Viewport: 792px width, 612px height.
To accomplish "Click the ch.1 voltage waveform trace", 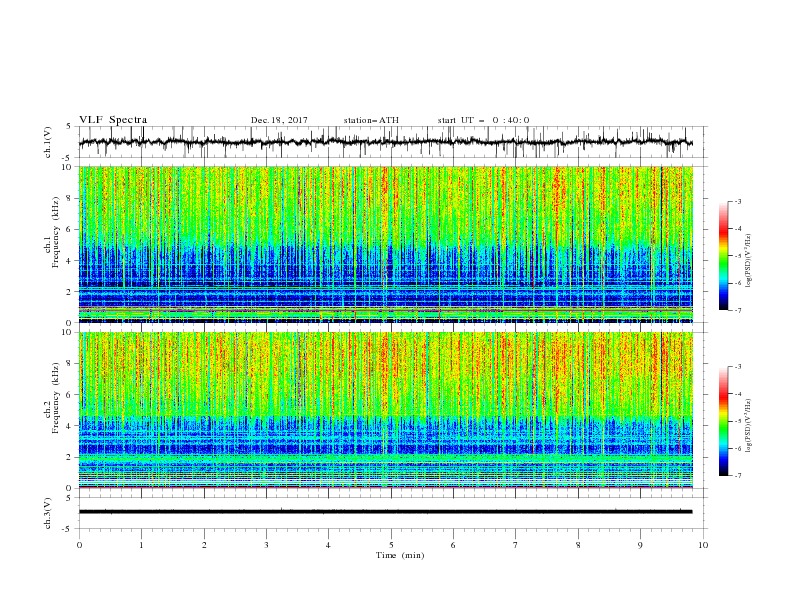I will tap(386, 142).
